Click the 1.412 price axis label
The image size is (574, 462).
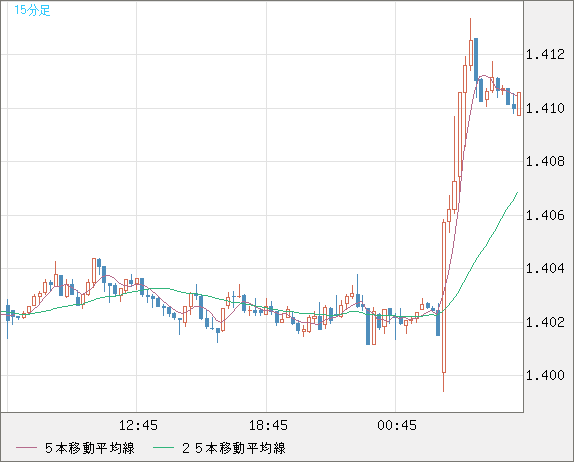pos(545,55)
